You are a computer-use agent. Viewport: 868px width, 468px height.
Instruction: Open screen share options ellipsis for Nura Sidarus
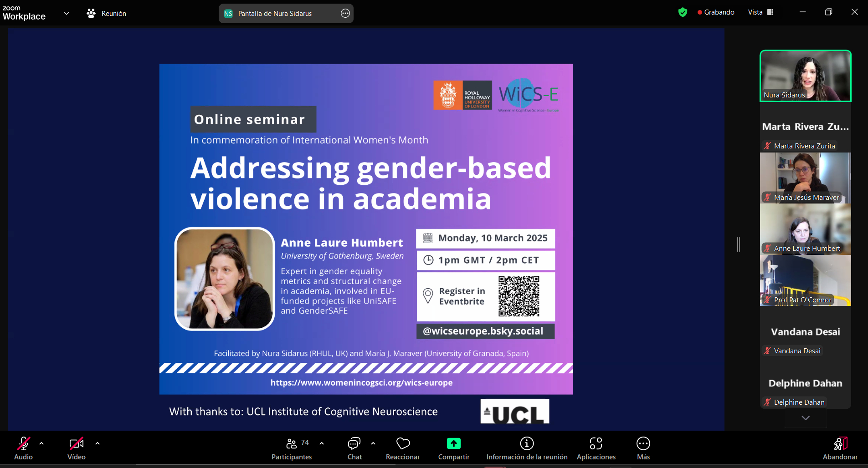pos(345,14)
